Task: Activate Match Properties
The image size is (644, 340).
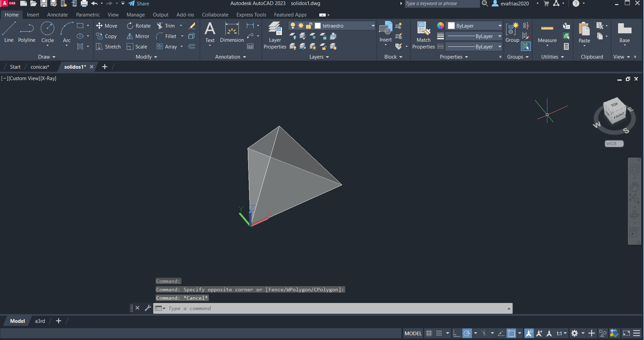Action: (x=423, y=35)
